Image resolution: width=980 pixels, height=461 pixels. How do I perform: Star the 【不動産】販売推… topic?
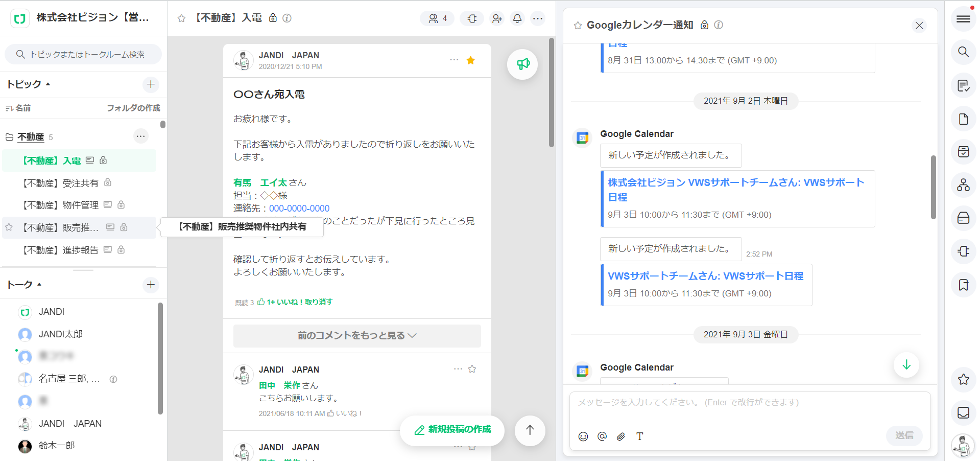[9, 227]
